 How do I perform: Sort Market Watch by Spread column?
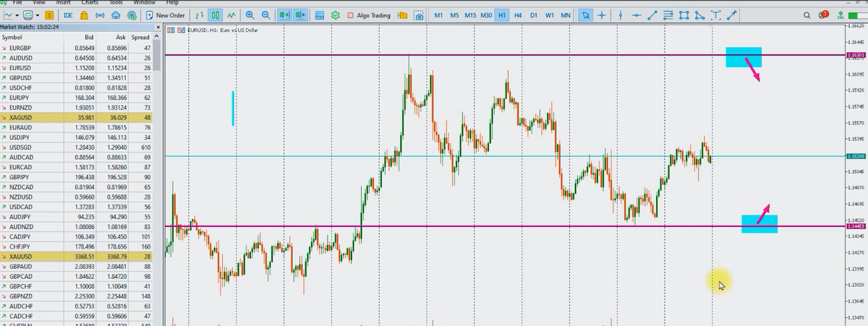click(x=141, y=37)
